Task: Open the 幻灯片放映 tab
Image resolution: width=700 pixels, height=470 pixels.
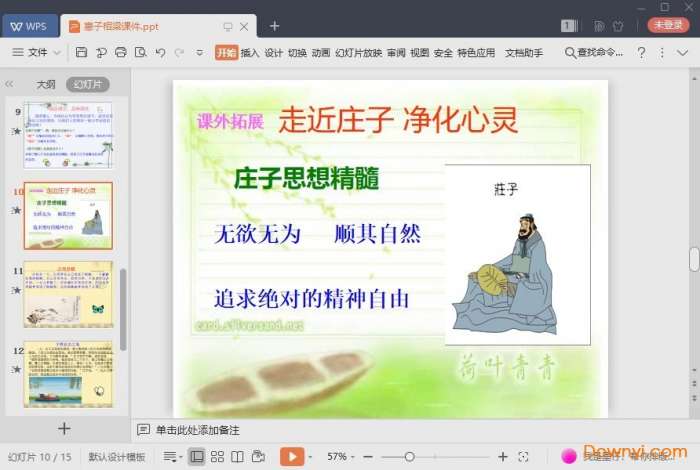Action: tap(358, 53)
